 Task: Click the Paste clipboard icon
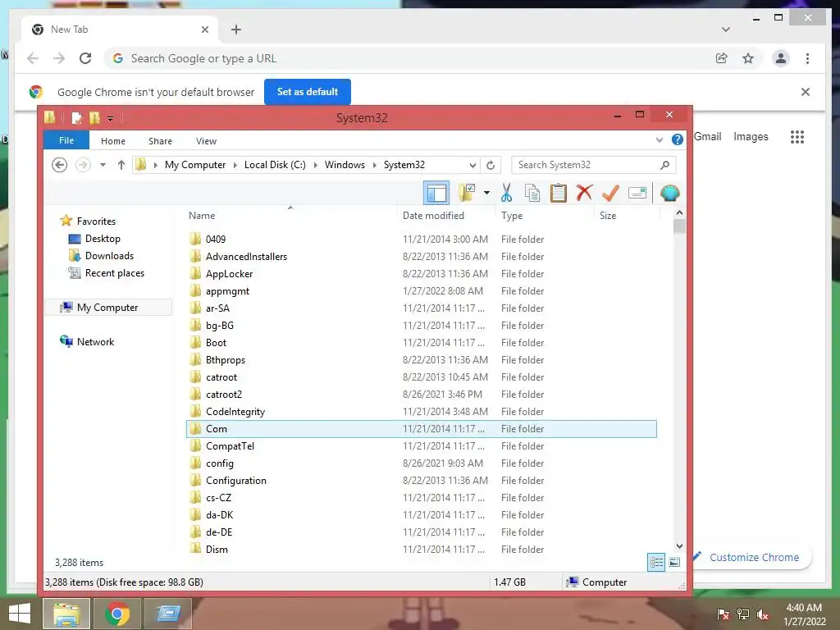(x=558, y=193)
